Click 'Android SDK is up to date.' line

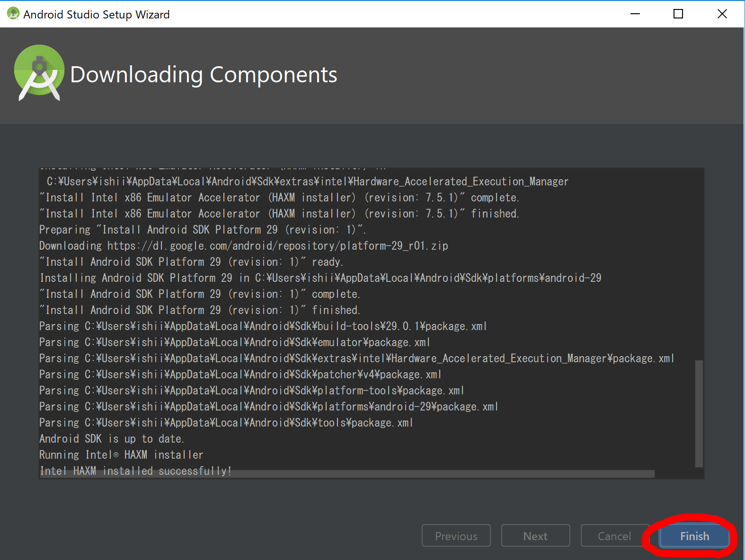tap(112, 439)
